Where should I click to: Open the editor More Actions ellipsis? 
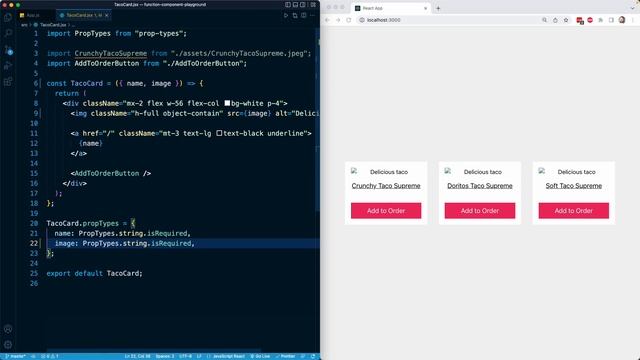pos(313,16)
